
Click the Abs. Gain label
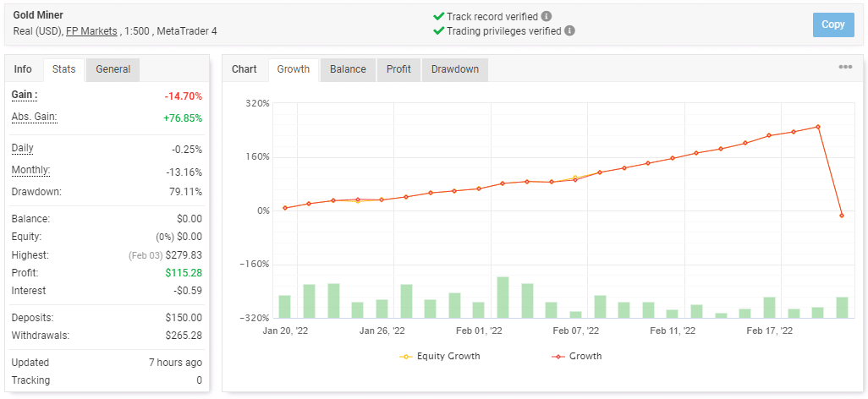tap(35, 117)
